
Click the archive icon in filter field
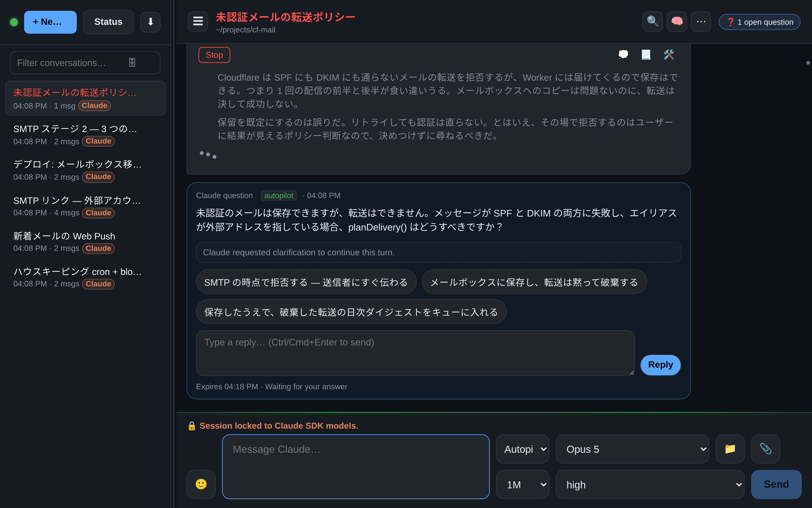132,62
